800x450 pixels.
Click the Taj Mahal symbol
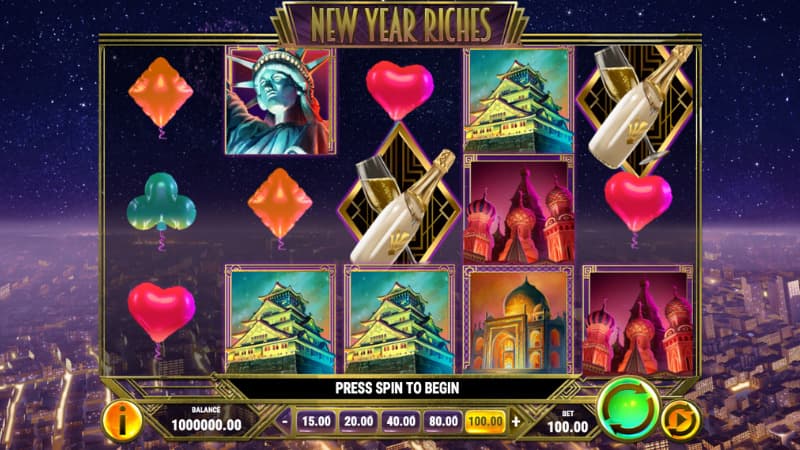[x=518, y=320]
